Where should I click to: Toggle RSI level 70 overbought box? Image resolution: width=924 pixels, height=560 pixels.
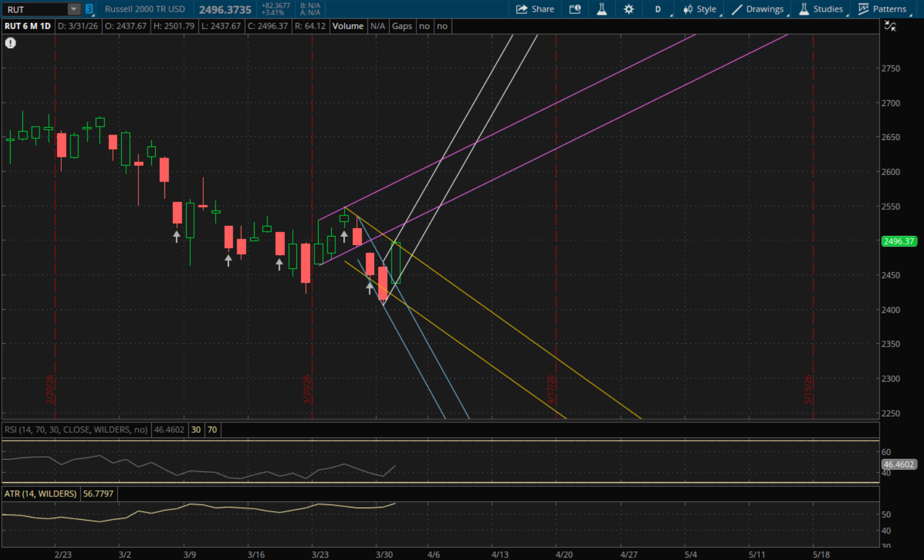pyautogui.click(x=212, y=430)
